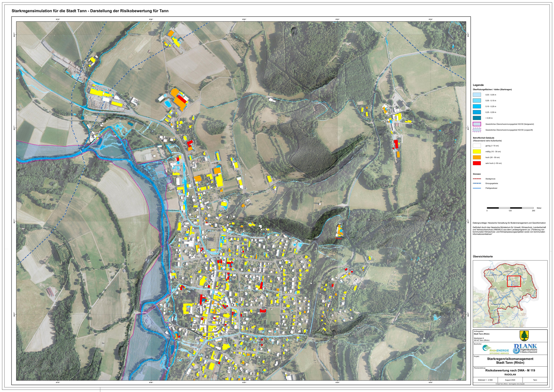Click the Maßstab 1 : 2.500 cell

click(485, 380)
